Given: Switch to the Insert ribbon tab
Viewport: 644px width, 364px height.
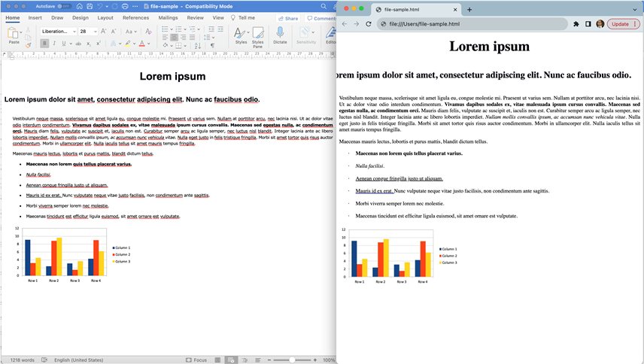Looking at the screenshot, I should [x=35, y=17].
